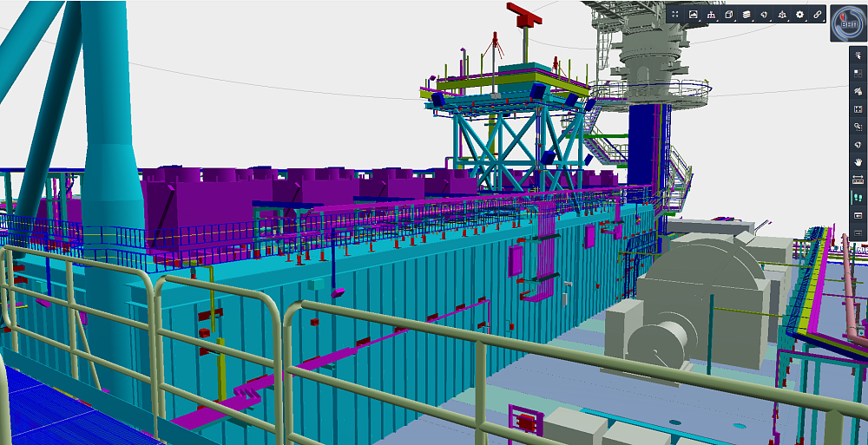Click the ВНП circular logo button

847,23
